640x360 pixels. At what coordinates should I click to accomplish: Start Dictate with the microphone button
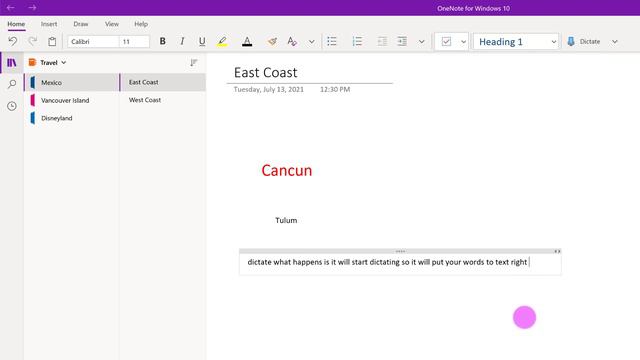click(584, 41)
